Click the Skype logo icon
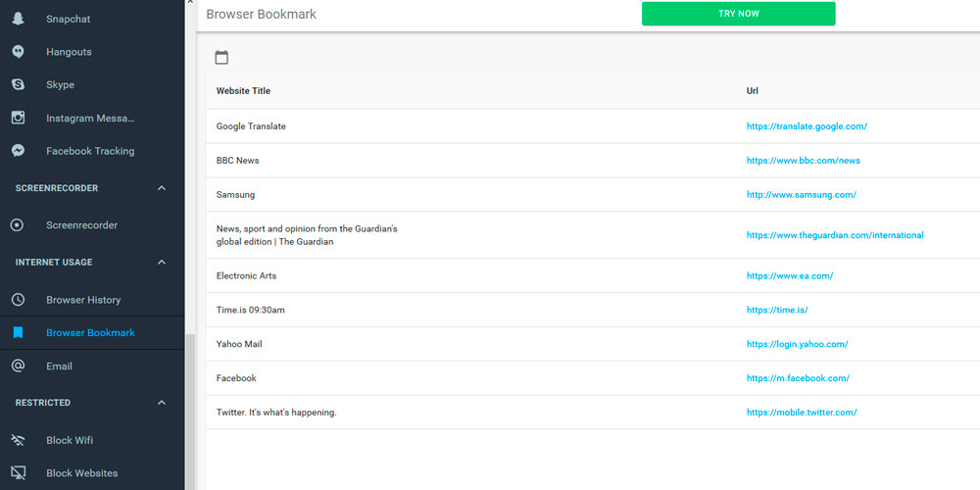This screenshot has width=980, height=490. pyautogui.click(x=18, y=84)
